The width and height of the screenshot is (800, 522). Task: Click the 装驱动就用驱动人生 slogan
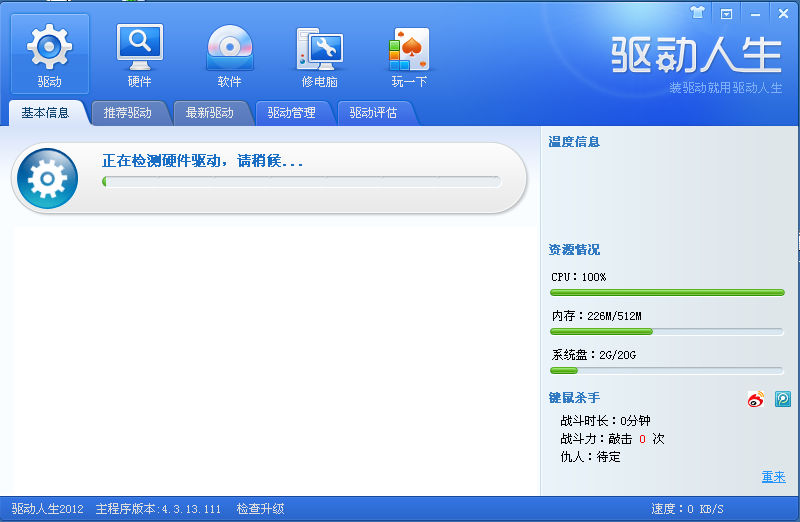tap(726, 88)
